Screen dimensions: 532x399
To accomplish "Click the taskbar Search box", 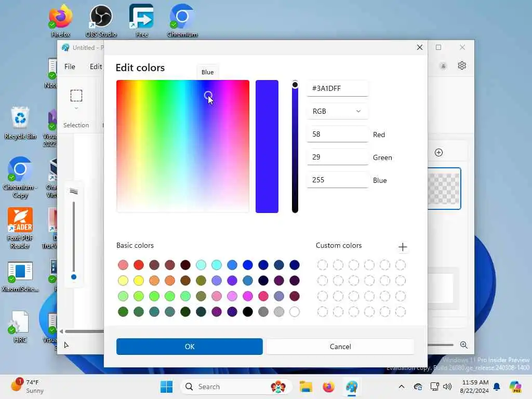I will pos(236,387).
